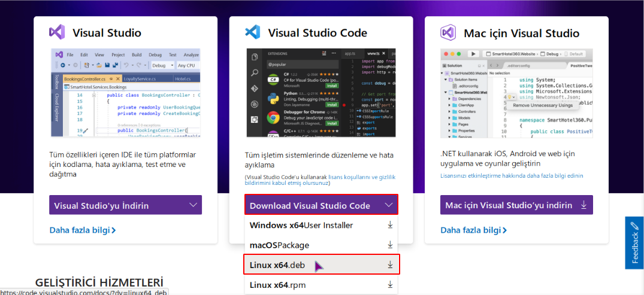Open Lisansınızı etkinleştirme hakkında daha fazla bilgi link
This screenshot has height=295, width=644.
512,175
